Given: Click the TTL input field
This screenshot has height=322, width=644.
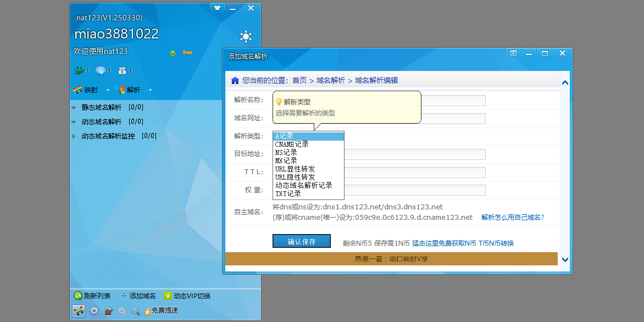Looking at the screenshot, I should pos(415,173).
